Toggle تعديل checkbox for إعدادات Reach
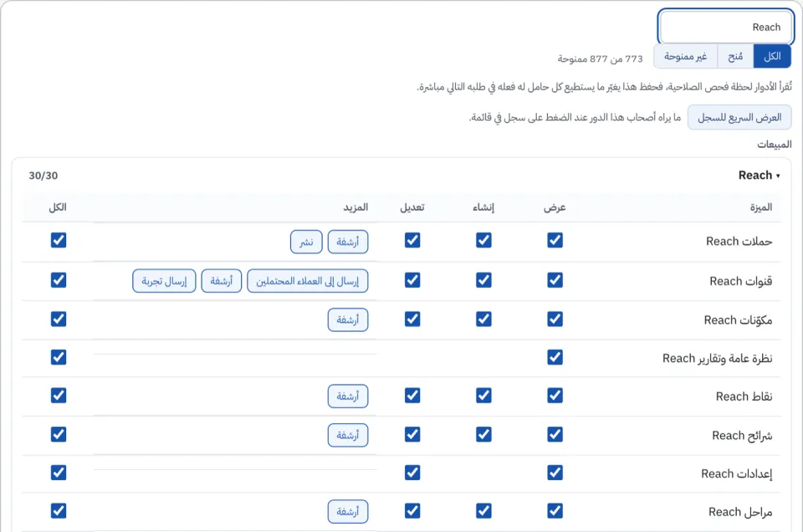 pyautogui.click(x=412, y=472)
